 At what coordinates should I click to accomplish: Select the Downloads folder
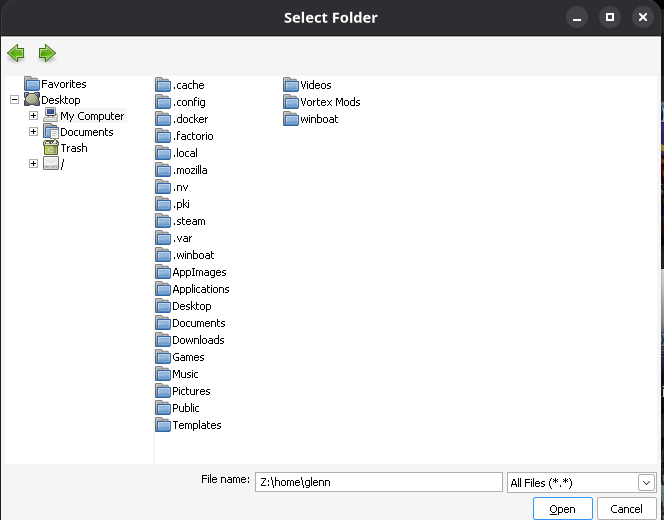click(197, 340)
